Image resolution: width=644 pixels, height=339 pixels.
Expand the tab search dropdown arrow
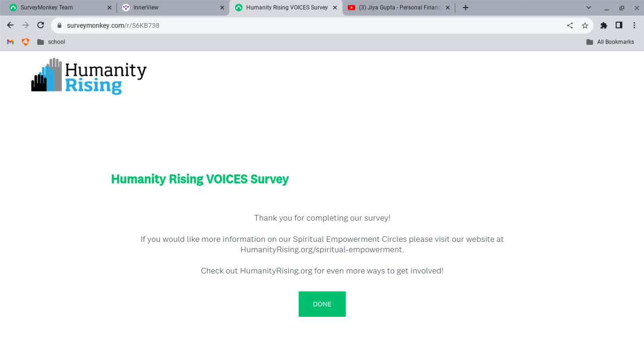tap(589, 8)
